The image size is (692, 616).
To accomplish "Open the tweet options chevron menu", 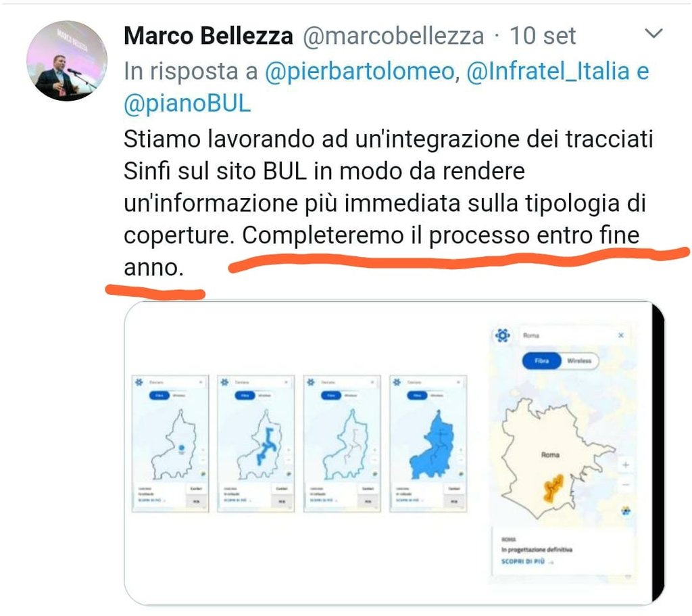I will point(653,33).
